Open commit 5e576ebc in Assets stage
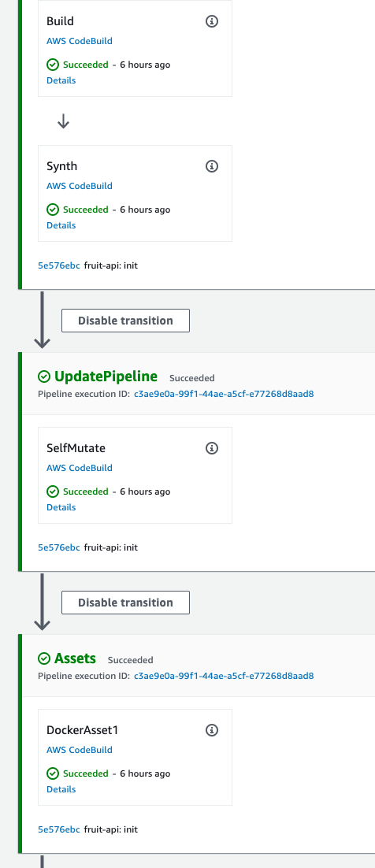Image resolution: width=375 pixels, height=868 pixels. 59,829
